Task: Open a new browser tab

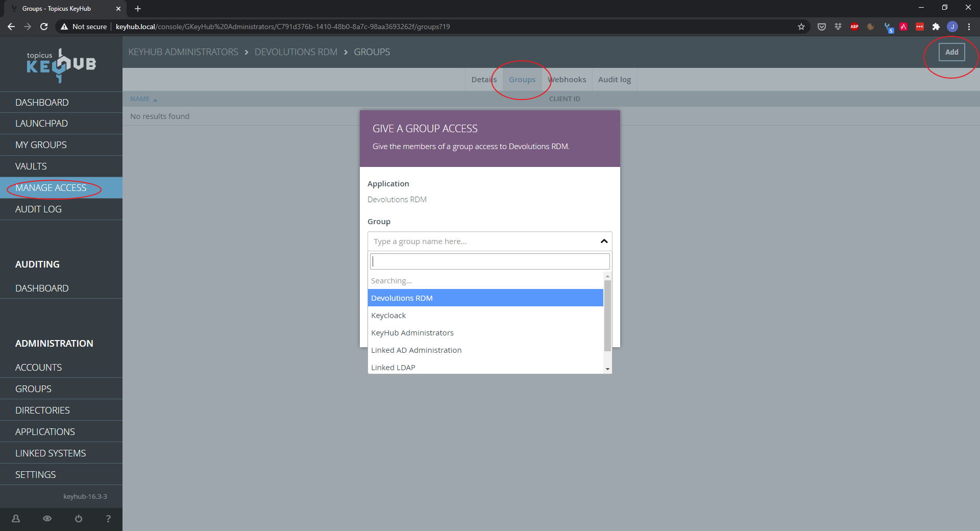Action: click(138, 9)
